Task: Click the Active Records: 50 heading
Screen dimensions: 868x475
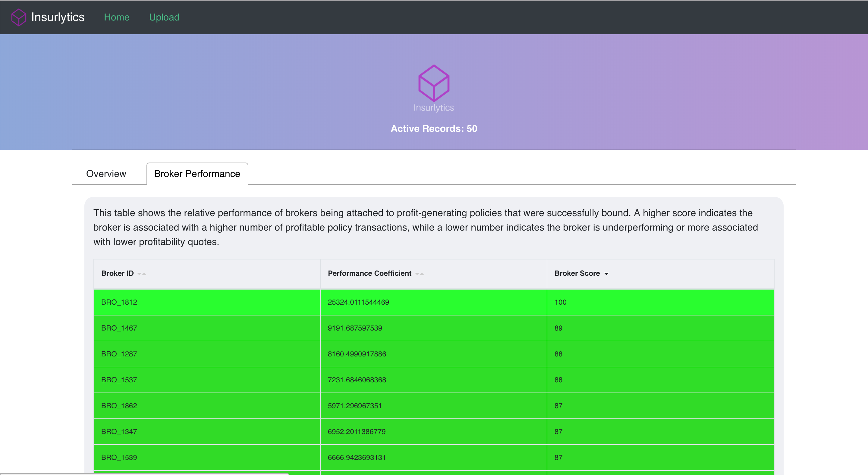Action: click(x=434, y=129)
